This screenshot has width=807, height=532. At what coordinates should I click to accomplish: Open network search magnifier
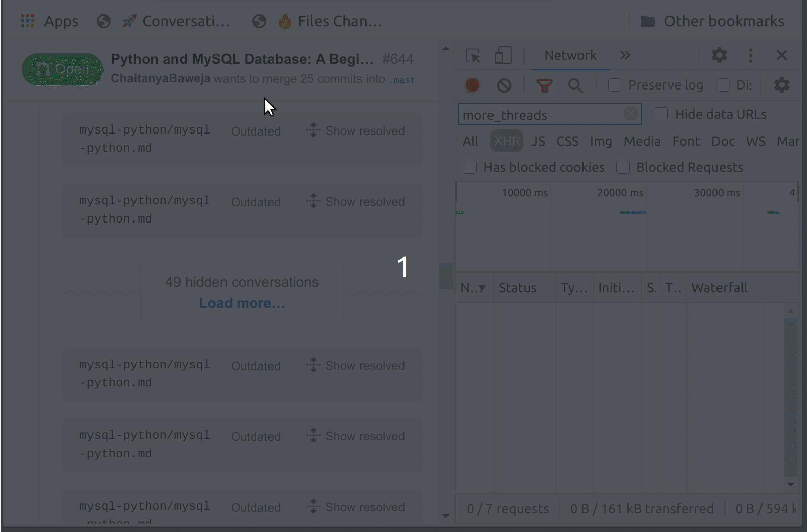pos(575,85)
